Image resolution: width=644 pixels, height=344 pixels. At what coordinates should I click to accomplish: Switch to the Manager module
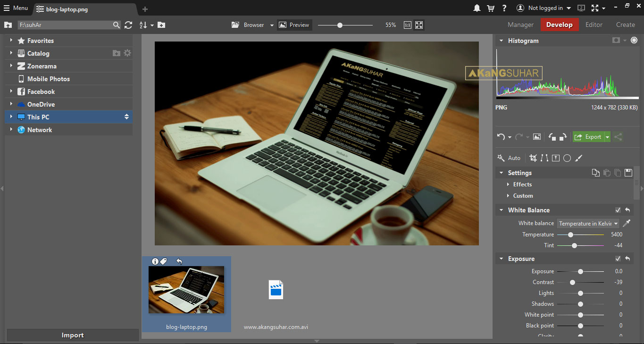pyautogui.click(x=520, y=25)
